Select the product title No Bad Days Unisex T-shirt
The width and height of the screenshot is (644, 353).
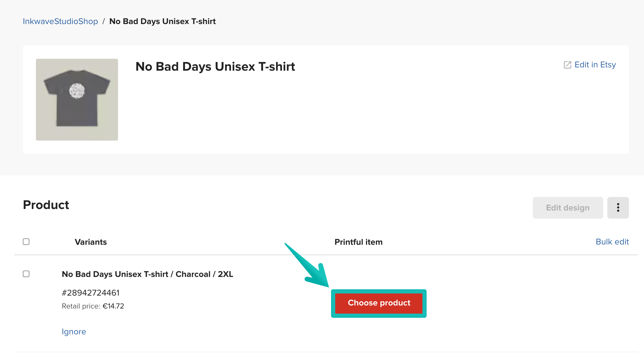pos(215,66)
